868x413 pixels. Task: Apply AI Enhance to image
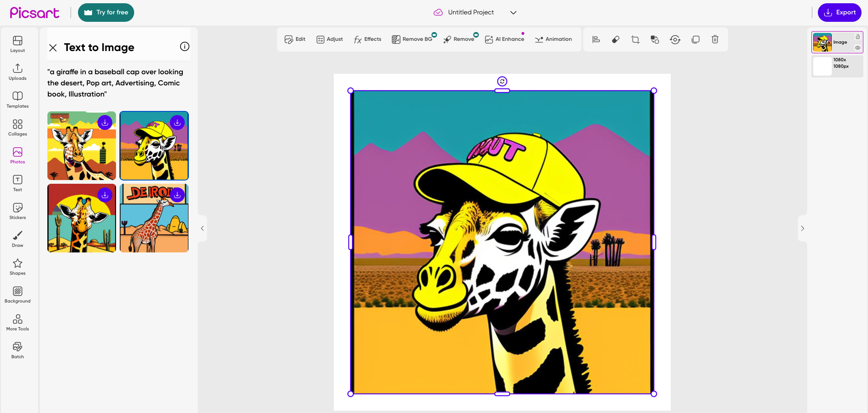[505, 39]
